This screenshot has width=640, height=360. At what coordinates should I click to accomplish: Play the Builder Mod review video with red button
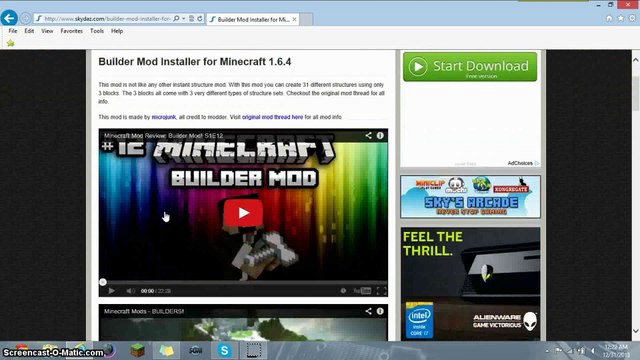pos(243,213)
